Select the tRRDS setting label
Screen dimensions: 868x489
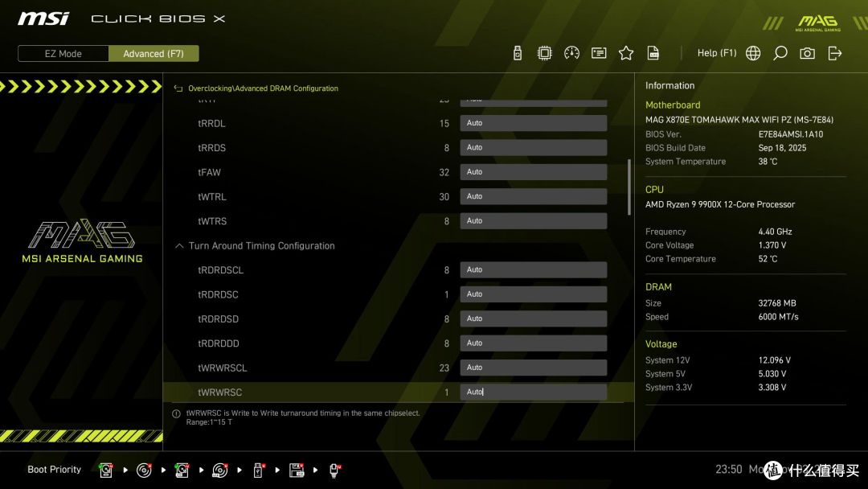point(211,148)
